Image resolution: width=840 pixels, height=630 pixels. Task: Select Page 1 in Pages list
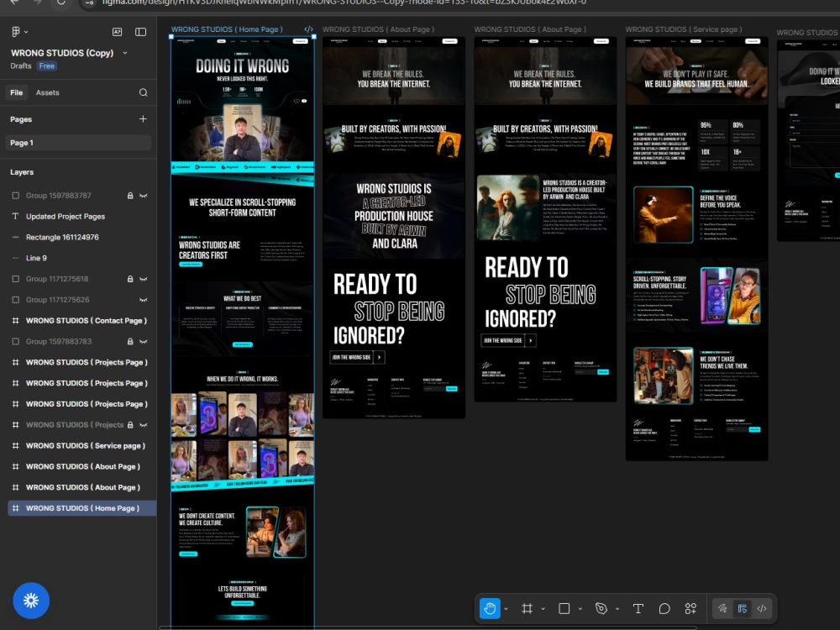[79, 143]
